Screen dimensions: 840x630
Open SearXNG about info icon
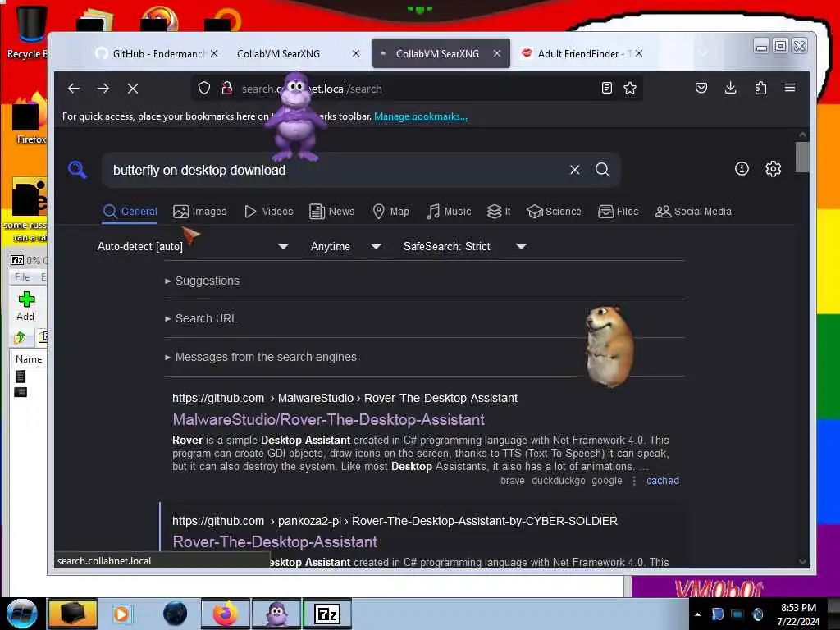tap(742, 169)
